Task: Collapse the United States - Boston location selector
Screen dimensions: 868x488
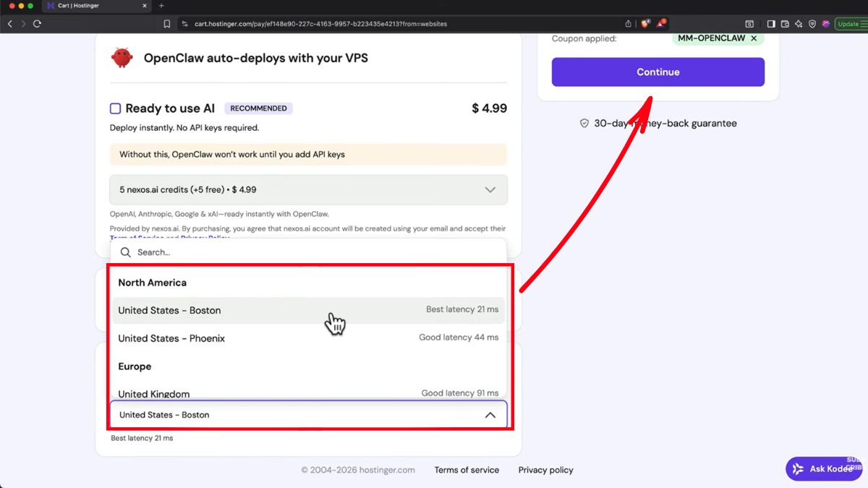Action: [x=490, y=415]
